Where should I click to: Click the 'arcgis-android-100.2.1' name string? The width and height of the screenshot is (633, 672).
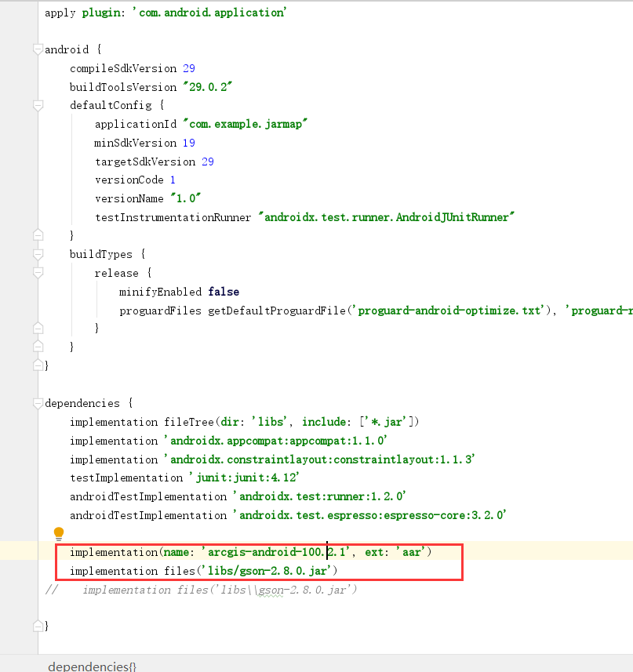[x=277, y=553]
